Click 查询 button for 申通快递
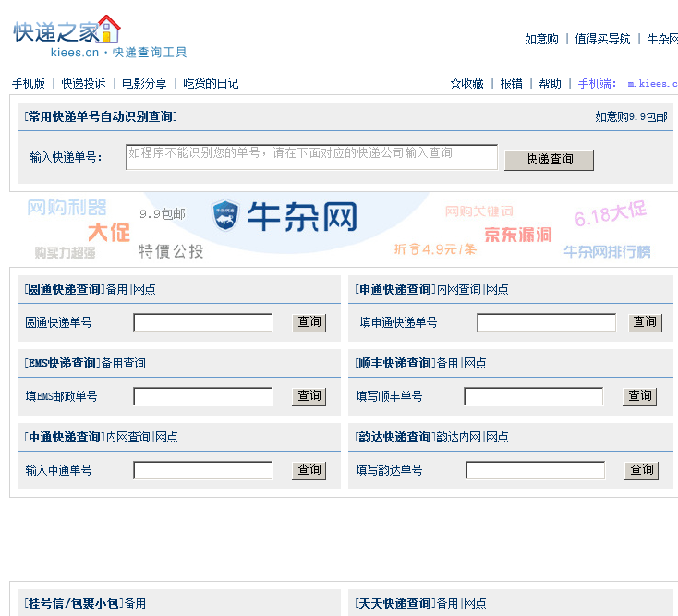The width and height of the screenshot is (678, 616). [645, 323]
